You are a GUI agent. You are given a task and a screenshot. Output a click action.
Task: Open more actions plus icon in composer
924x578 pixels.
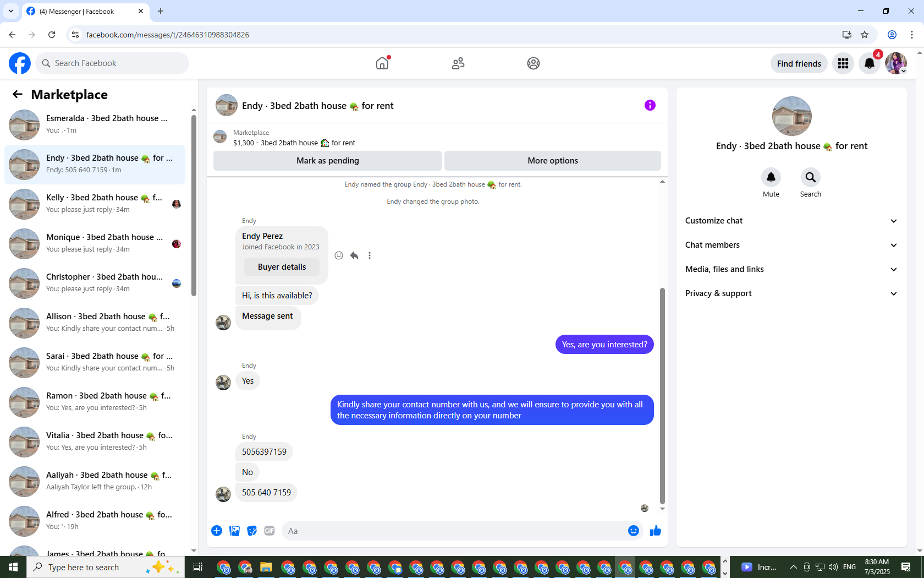point(217,531)
